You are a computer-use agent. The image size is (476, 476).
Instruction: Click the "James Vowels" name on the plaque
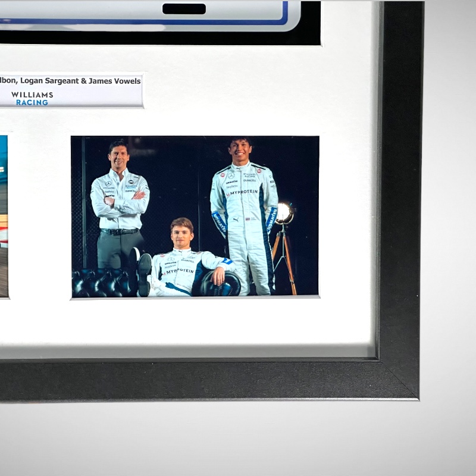114,81
